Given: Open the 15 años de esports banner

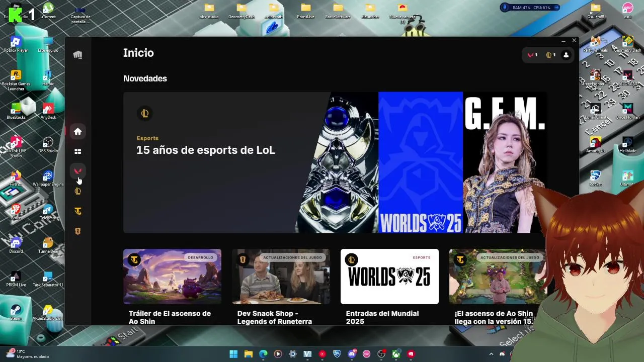Looking at the screenshot, I should pos(335,162).
